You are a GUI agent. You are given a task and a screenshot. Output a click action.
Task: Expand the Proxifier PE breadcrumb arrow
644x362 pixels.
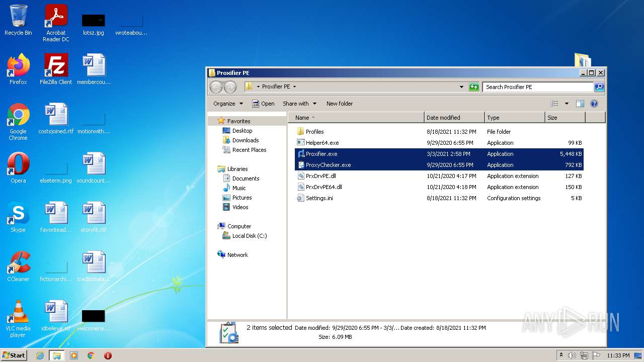click(x=294, y=87)
